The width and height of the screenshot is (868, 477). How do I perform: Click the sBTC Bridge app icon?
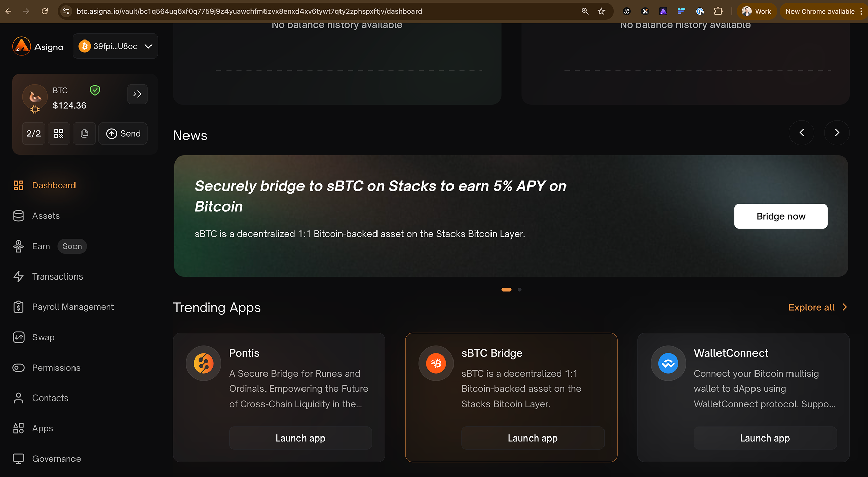(436, 363)
